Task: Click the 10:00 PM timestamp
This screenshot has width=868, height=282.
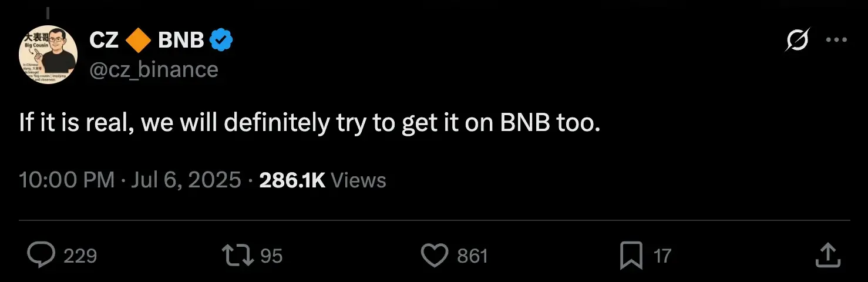Action: click(x=67, y=180)
